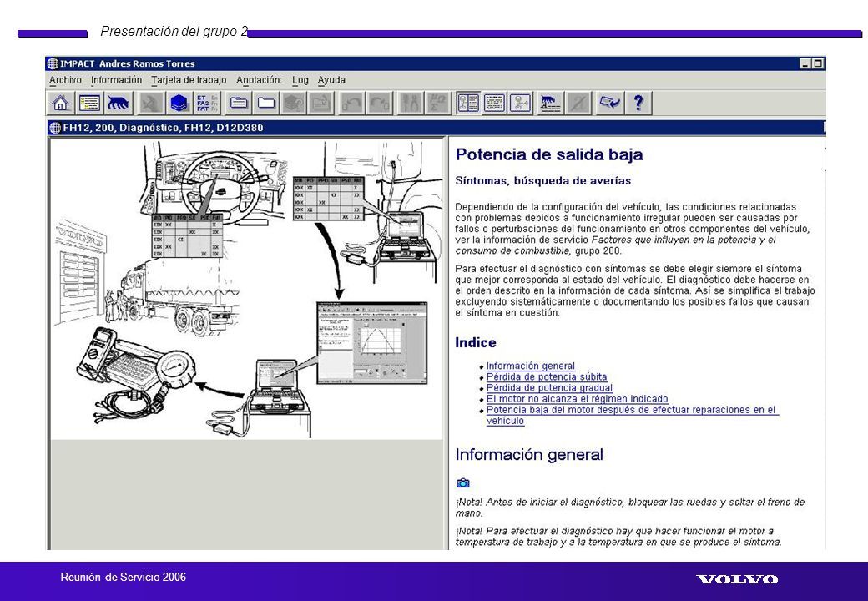This screenshot has height=601, width=868.
Task: Click the FH12, 200, Diagnóstico, FH12, D12D380 title
Action: (x=164, y=128)
